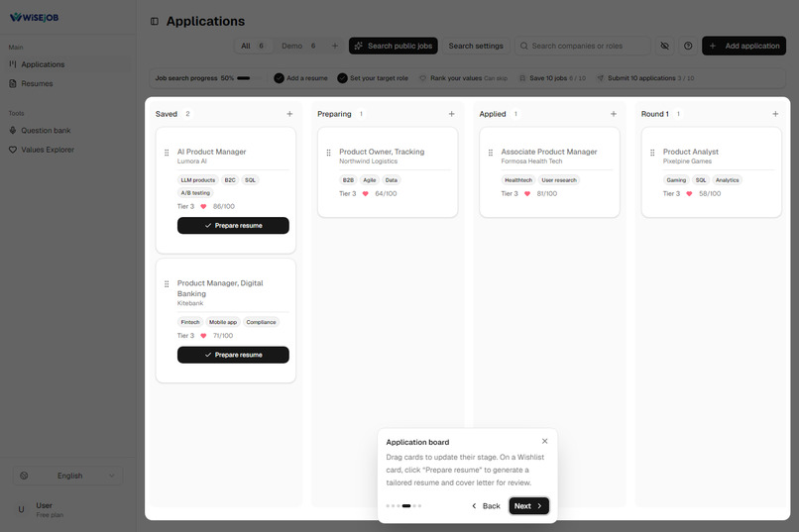Add a card to Applied column
The image size is (799, 532).
click(614, 114)
